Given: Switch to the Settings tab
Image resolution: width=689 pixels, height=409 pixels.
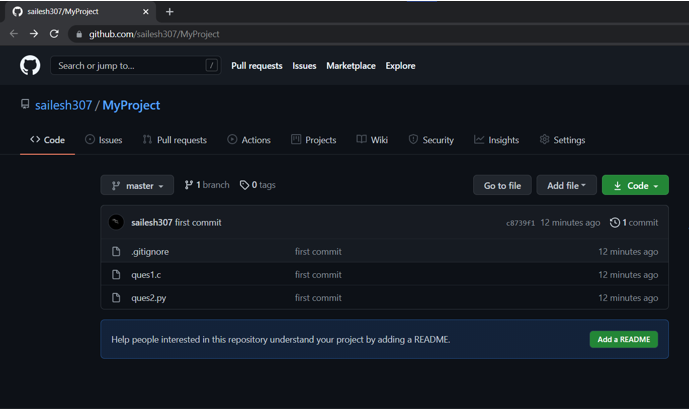Looking at the screenshot, I should coord(562,140).
